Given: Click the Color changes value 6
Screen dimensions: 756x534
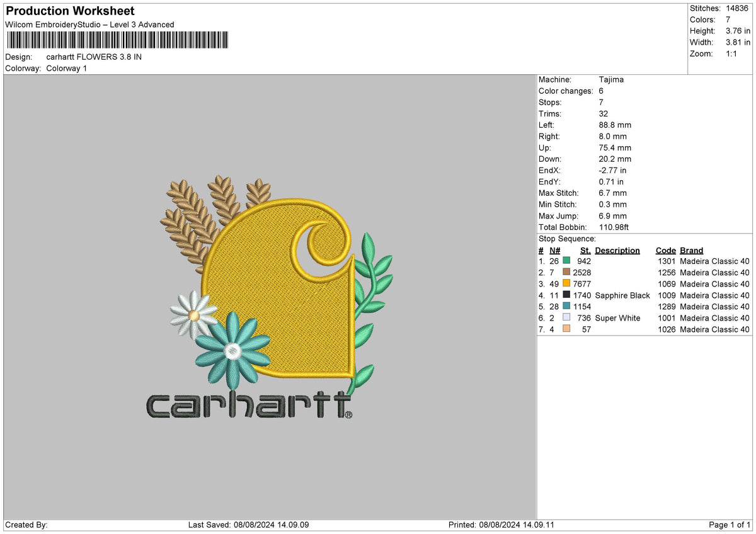Looking at the screenshot, I should point(601,91).
